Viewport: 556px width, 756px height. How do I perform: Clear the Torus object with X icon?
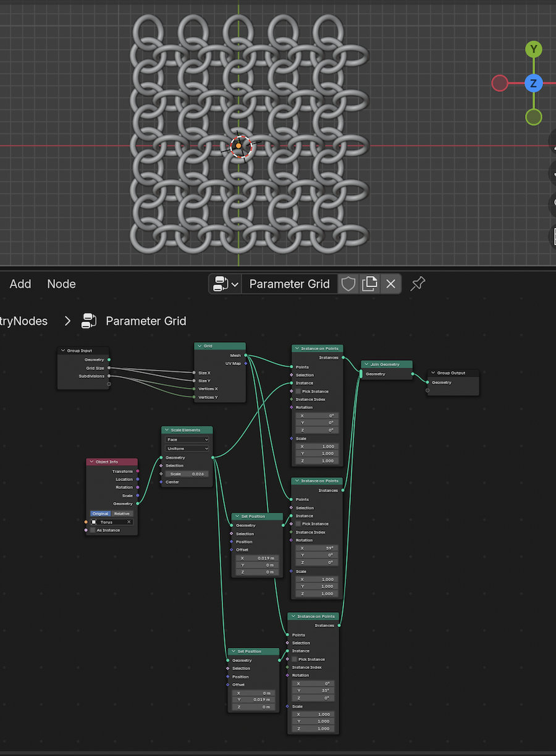(129, 522)
